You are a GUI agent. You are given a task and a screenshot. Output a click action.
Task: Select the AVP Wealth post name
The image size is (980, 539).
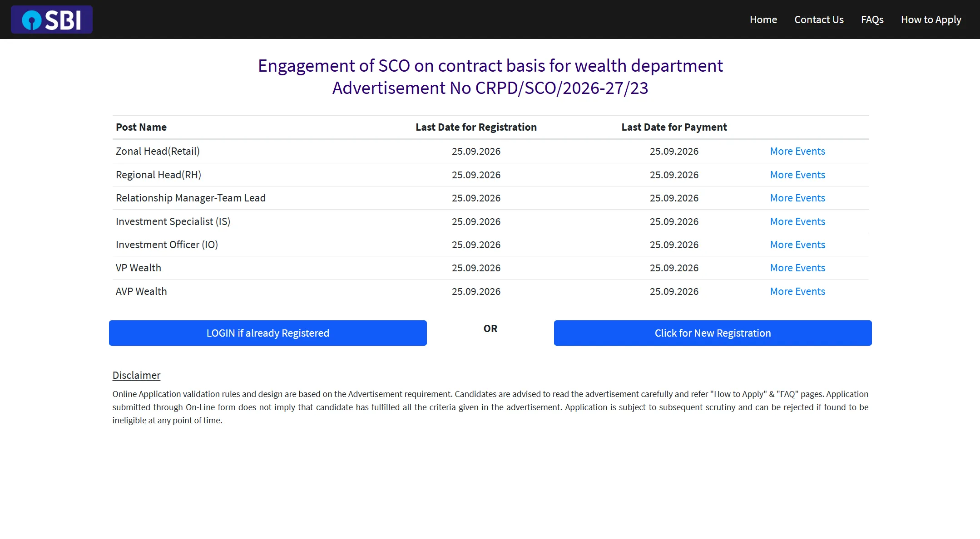[x=141, y=291]
